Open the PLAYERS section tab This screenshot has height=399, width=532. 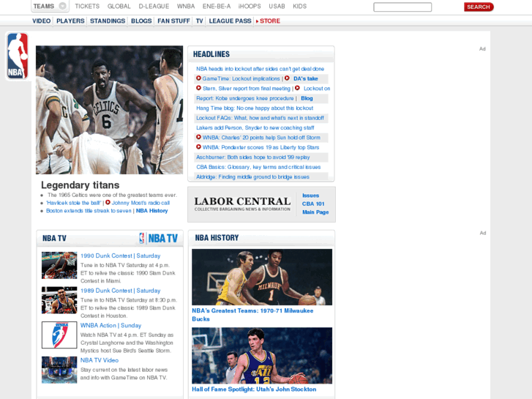point(70,20)
